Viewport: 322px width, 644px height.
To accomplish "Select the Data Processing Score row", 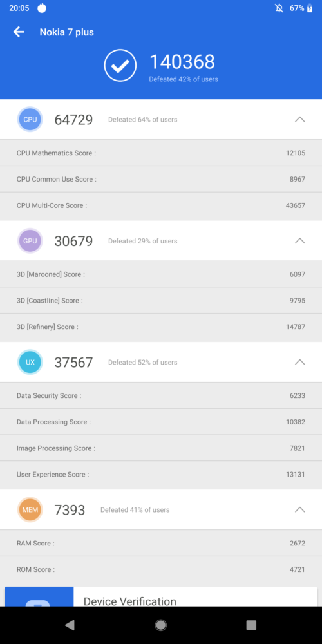I will coord(161,422).
